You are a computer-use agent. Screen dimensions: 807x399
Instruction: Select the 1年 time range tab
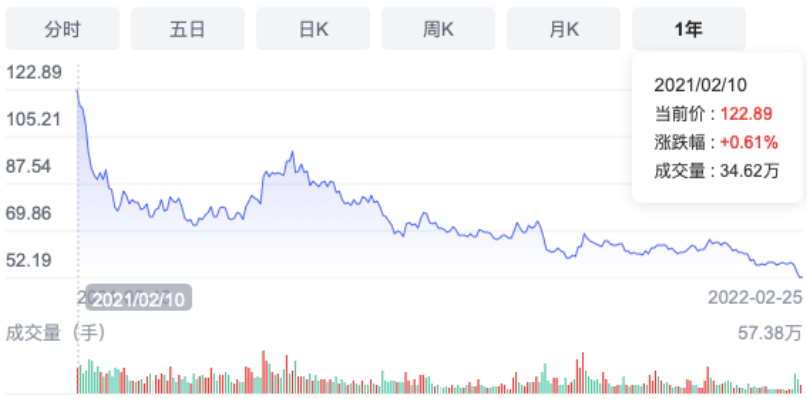coord(689,29)
